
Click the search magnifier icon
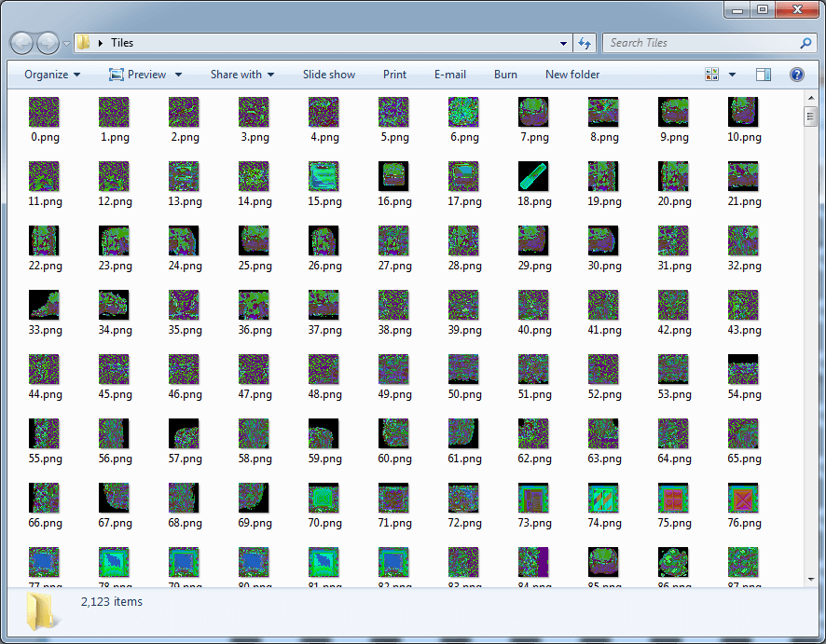[x=805, y=43]
